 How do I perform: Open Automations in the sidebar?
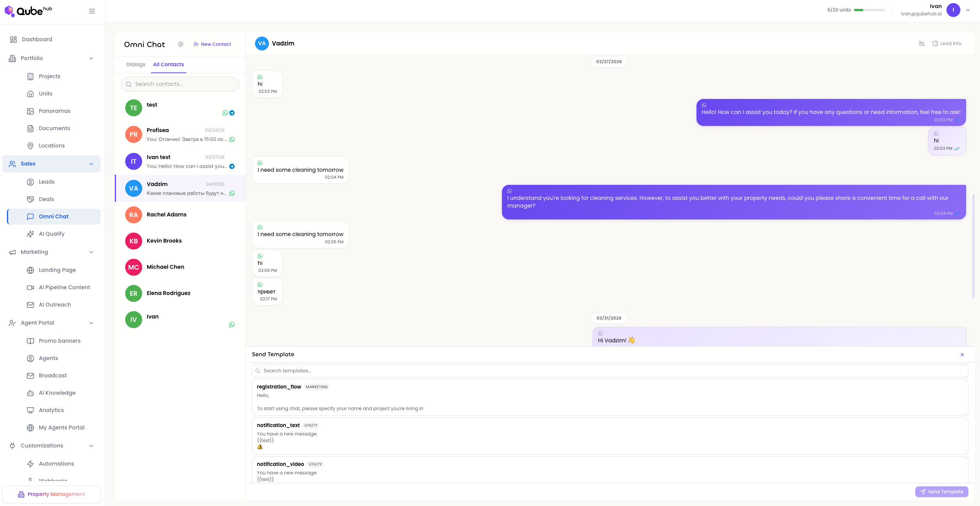click(56, 464)
